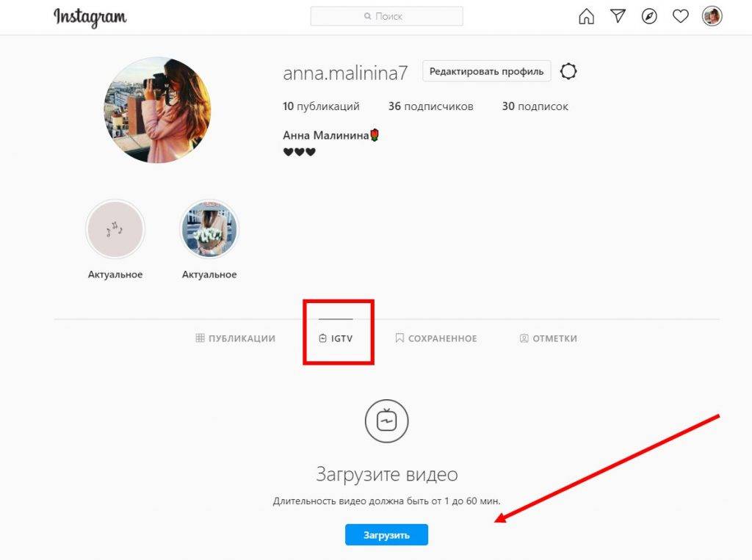Click Редактировать профиль button
Screen dimensions: 752x560
point(486,71)
